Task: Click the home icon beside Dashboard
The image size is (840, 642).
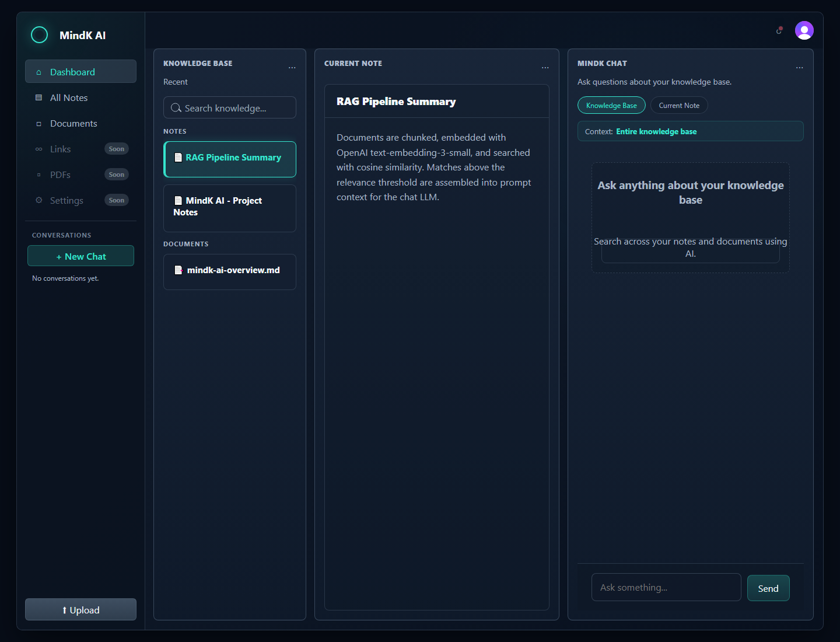Action: 38,72
